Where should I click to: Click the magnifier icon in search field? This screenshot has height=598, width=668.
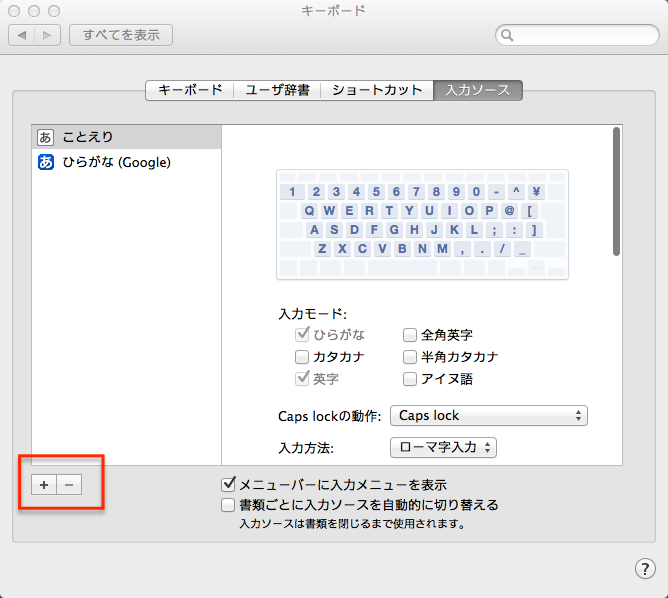508,35
